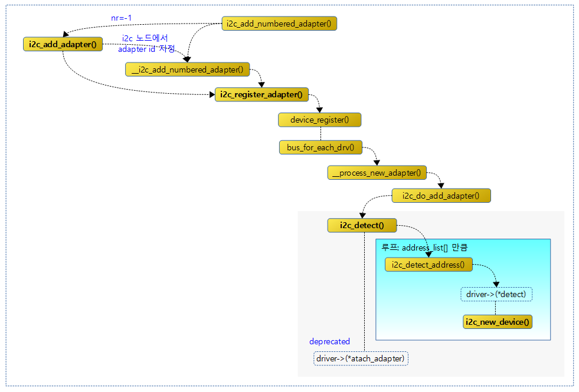Click the i2c_register_adapter() box
Screen dimensions: 579x392
tap(261, 95)
